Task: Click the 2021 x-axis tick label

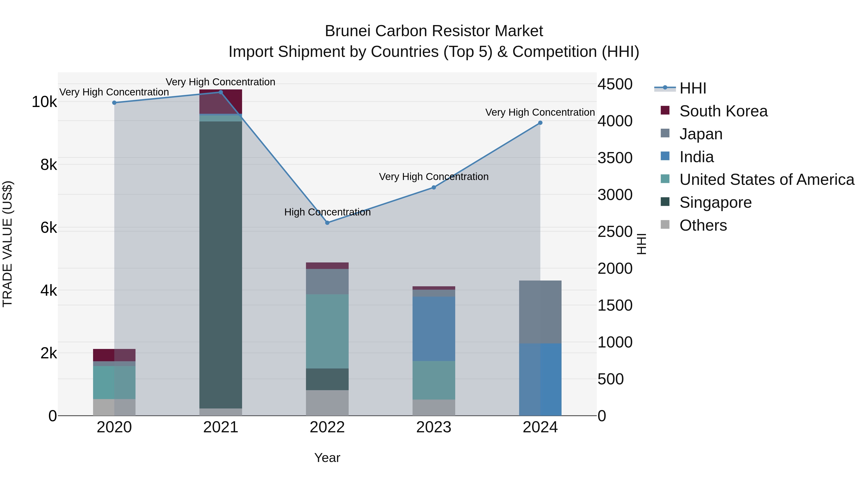Action: [221, 427]
